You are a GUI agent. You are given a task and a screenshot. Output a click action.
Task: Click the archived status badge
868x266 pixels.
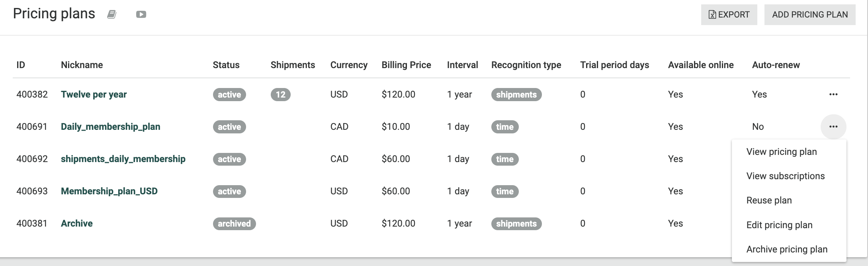(234, 223)
